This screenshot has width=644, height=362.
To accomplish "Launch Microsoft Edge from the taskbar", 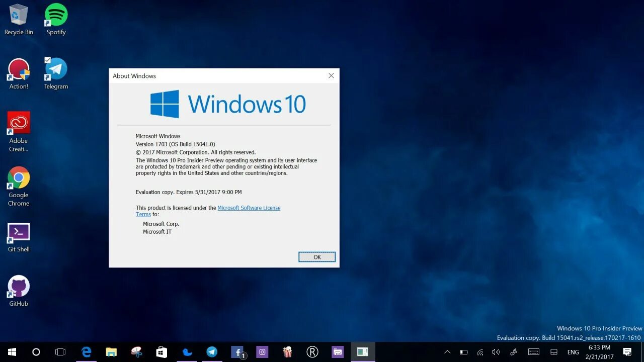I will 87,352.
